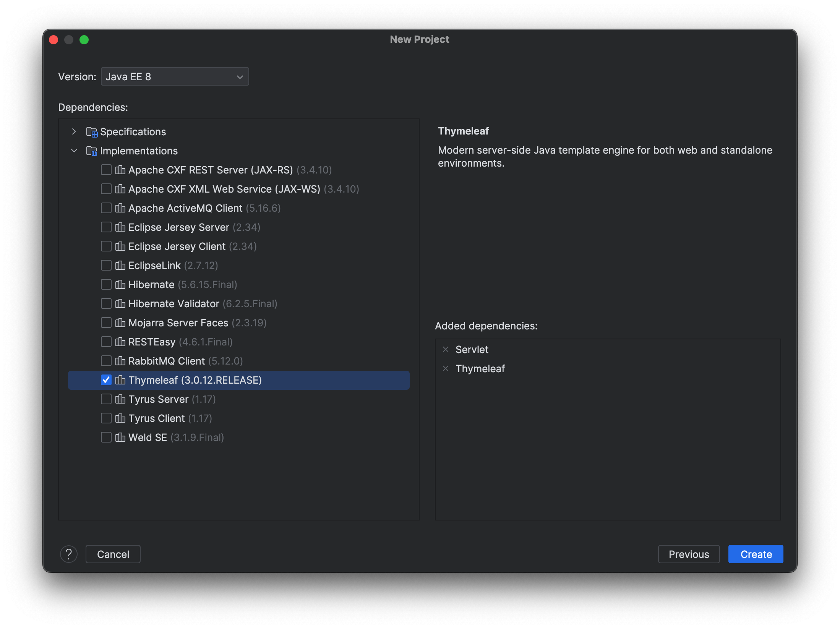The image size is (840, 629).
Task: Click the Create button
Action: [x=755, y=554]
